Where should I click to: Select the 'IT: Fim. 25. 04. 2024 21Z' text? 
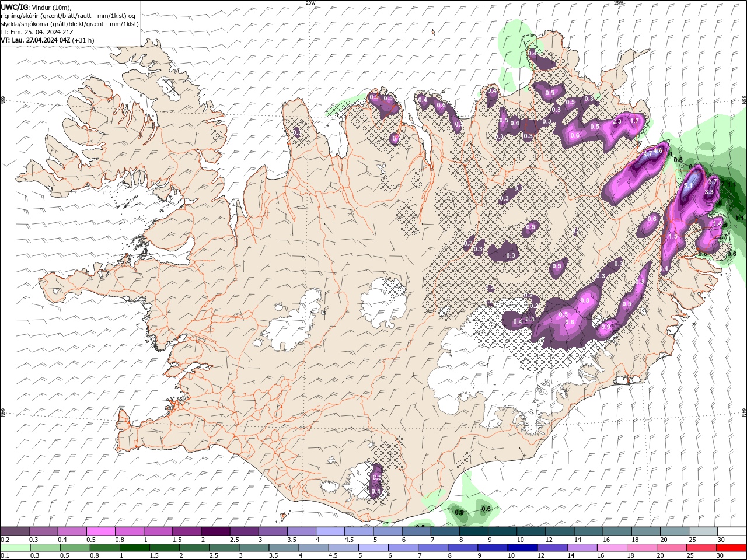click(x=37, y=32)
